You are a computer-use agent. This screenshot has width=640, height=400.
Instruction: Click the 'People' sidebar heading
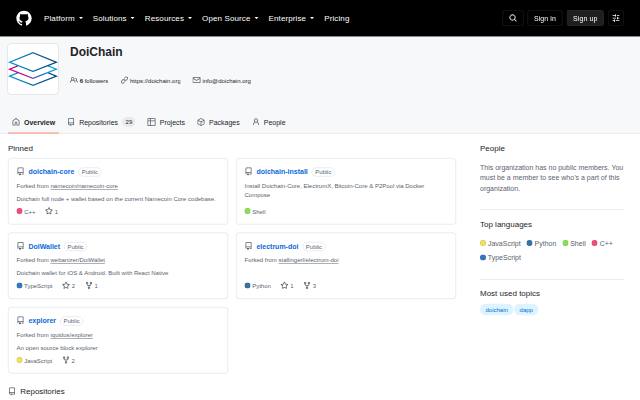click(492, 149)
